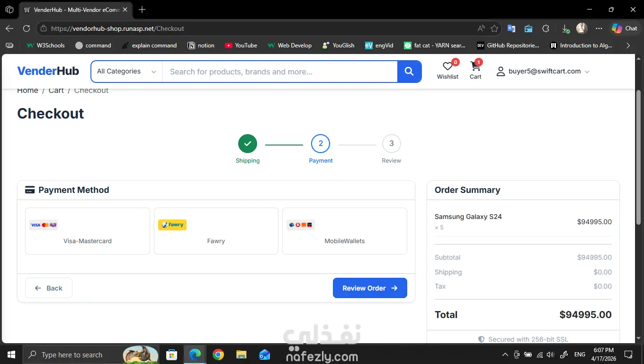Screen dimensions: 644x364
Task: Open the Wishlist heart icon
Action: 447,67
